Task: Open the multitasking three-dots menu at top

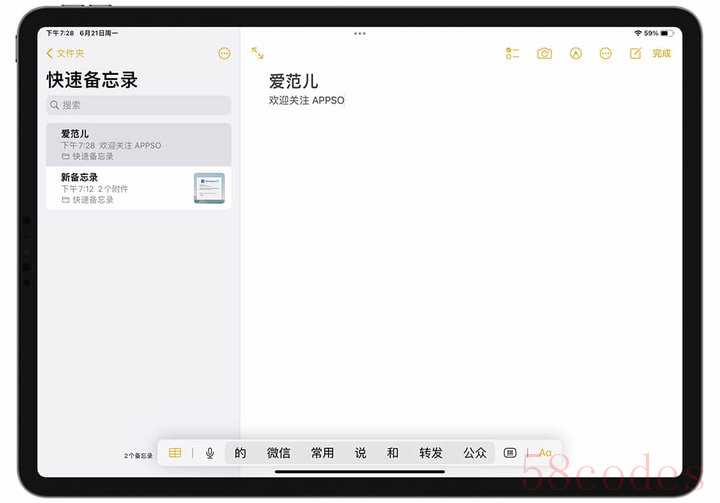Action: [x=360, y=33]
